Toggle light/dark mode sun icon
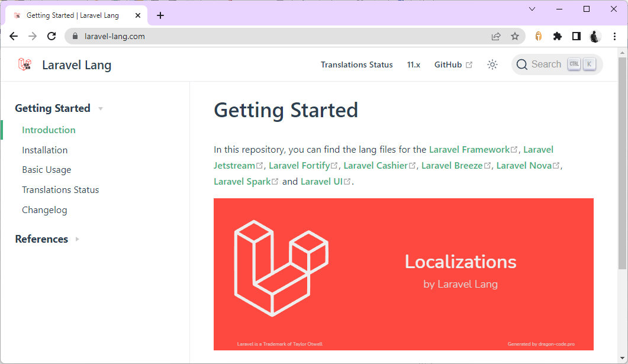The width and height of the screenshot is (628, 364). click(492, 65)
